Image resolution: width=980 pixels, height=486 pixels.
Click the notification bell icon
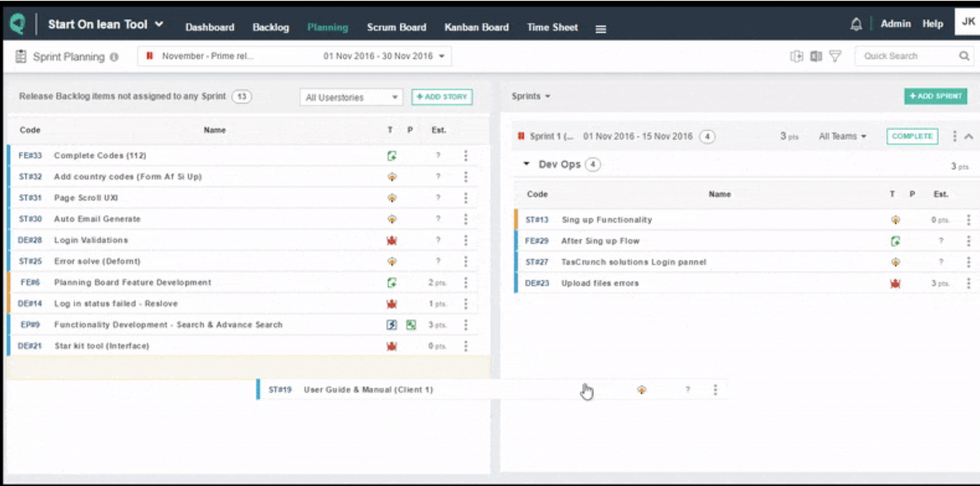point(856,24)
